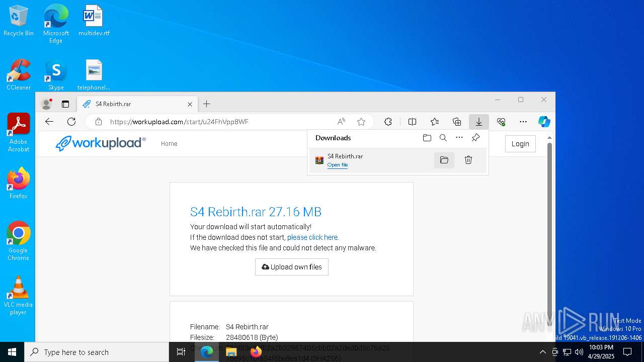Launch VLC media player from the desktop

click(x=19, y=296)
